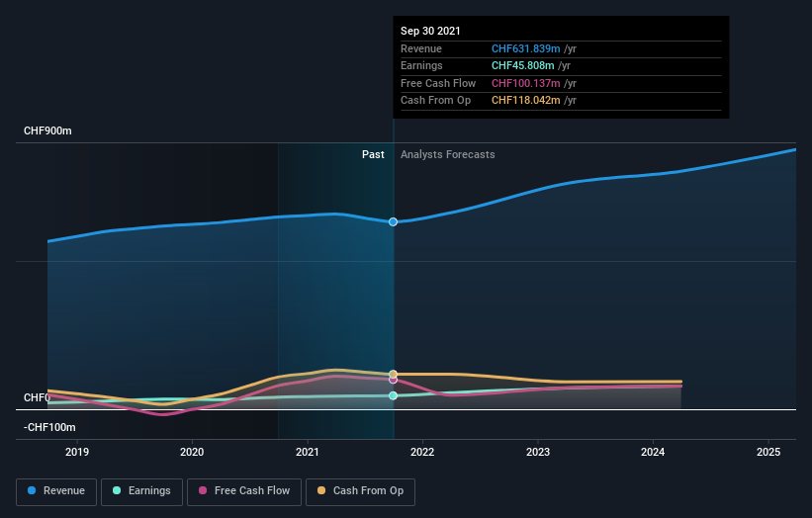This screenshot has height=518, width=812.
Task: Click the 2019 x-axis label
Action: (77, 453)
